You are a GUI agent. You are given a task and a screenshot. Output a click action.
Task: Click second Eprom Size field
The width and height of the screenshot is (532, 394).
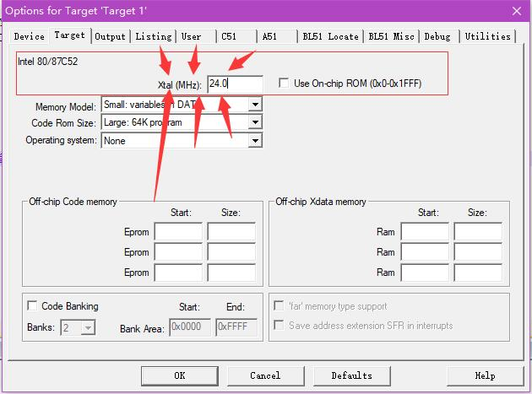[x=231, y=252]
